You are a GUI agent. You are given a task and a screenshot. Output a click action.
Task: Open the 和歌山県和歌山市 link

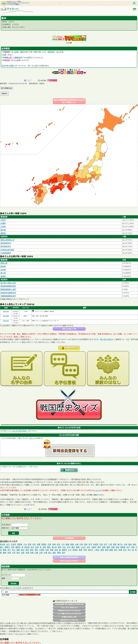point(7,240)
